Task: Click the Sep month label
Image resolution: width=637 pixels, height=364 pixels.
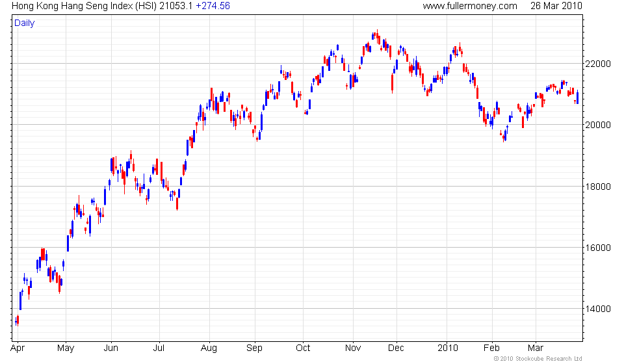Action: (x=255, y=348)
